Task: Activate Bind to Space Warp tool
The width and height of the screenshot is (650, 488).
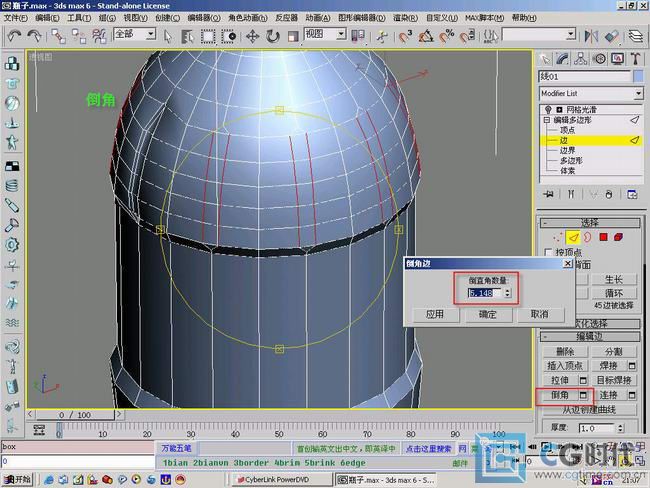Action: point(99,36)
